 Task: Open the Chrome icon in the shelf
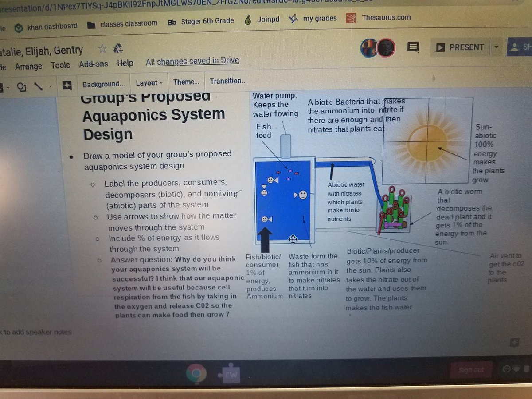[196, 375]
